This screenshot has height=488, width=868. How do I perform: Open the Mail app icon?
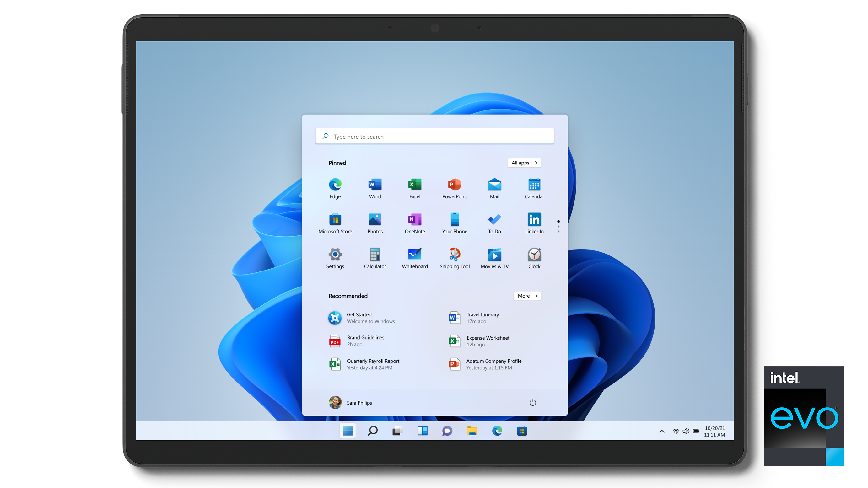coord(494,188)
